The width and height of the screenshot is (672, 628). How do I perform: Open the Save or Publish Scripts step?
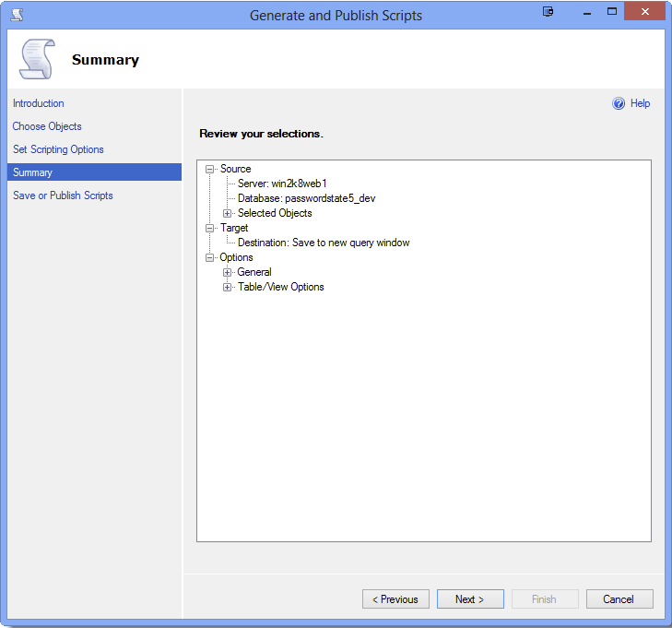coord(63,196)
